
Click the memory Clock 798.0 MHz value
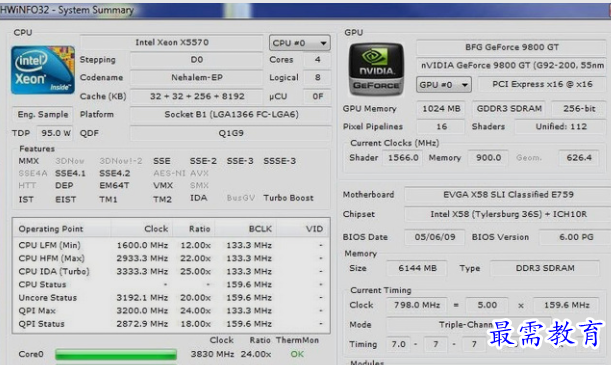coord(417,305)
